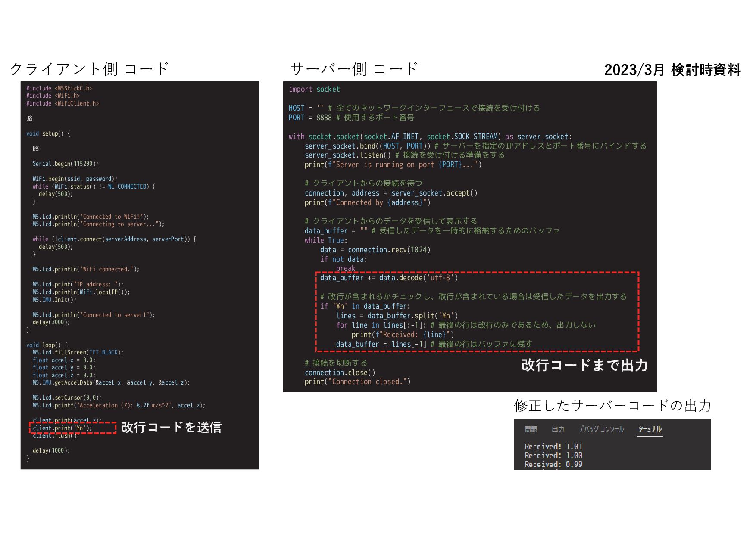Click the 'Received: 1.01' terminal line

click(553, 447)
